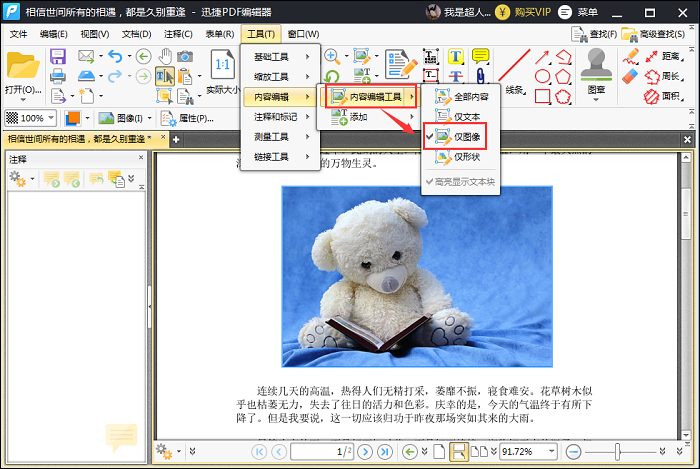Click the purple Save floppy icon
Screen dimensions: 700x469
point(58,57)
